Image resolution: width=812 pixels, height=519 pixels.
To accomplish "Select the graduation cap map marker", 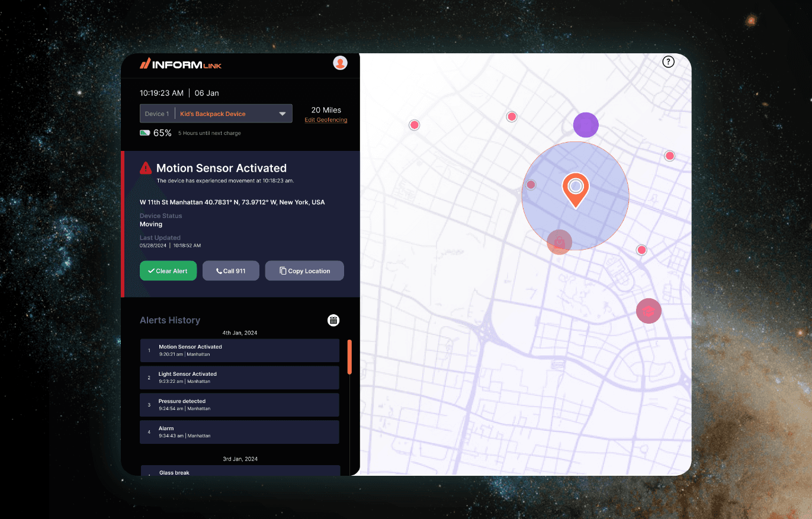I will [649, 311].
